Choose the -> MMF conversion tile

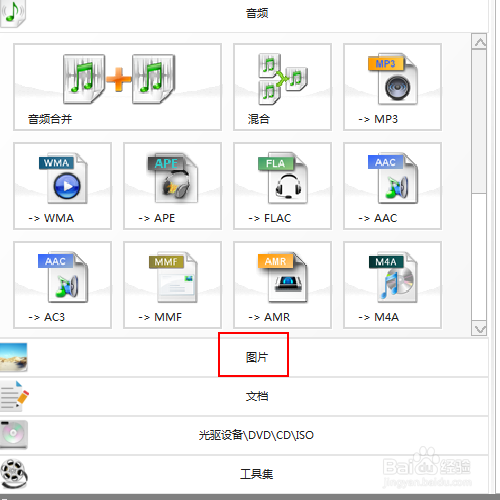pyautogui.click(x=172, y=285)
